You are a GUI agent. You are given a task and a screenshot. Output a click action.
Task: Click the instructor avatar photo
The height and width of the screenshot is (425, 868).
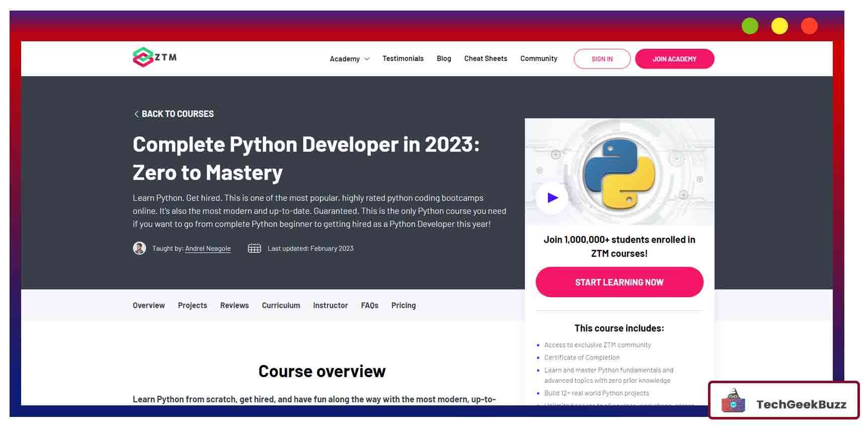[x=139, y=248]
